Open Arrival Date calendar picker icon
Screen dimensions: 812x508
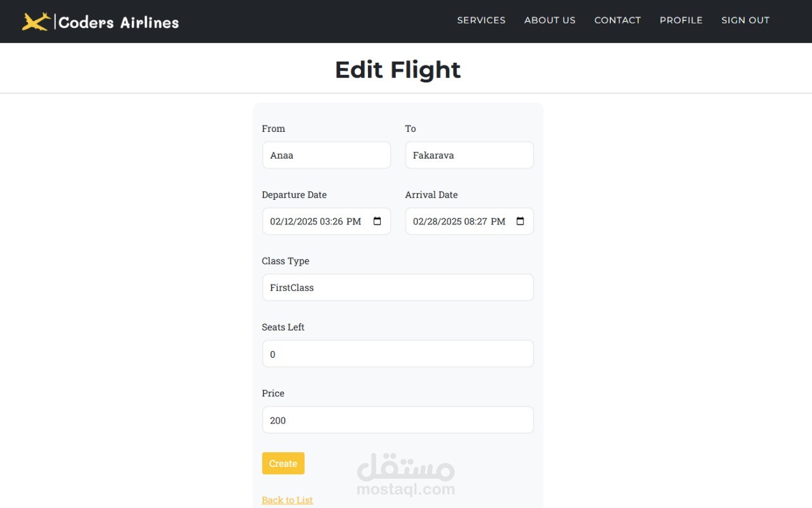(520, 221)
